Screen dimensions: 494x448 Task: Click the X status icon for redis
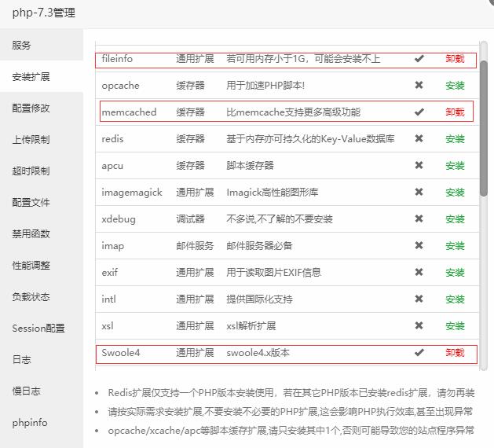coord(419,139)
